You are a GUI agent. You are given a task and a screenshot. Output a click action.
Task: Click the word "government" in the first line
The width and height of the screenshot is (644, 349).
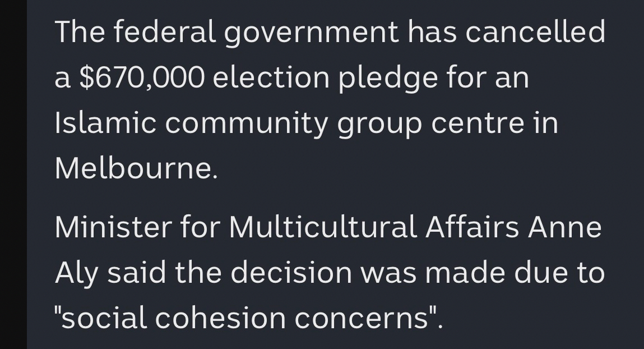click(311, 33)
